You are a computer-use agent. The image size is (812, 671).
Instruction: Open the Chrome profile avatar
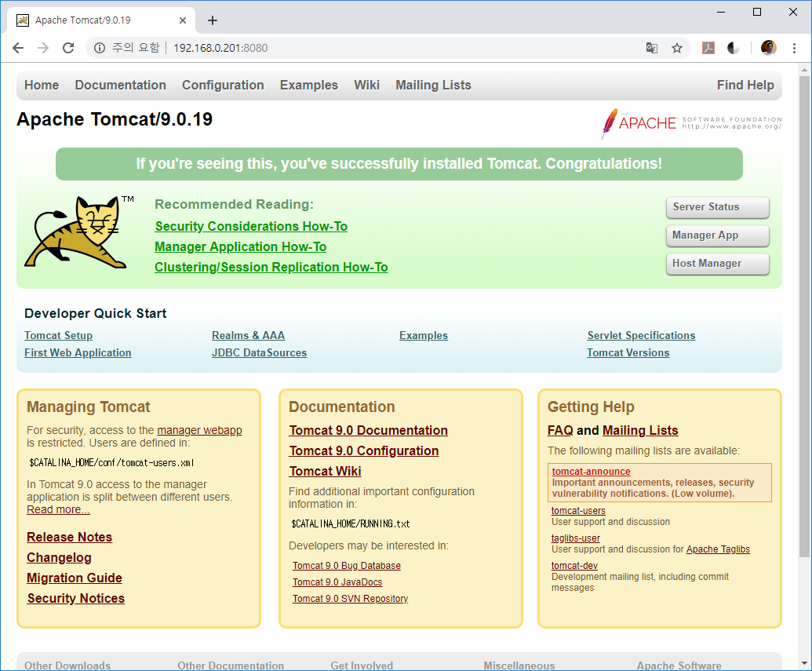[769, 48]
